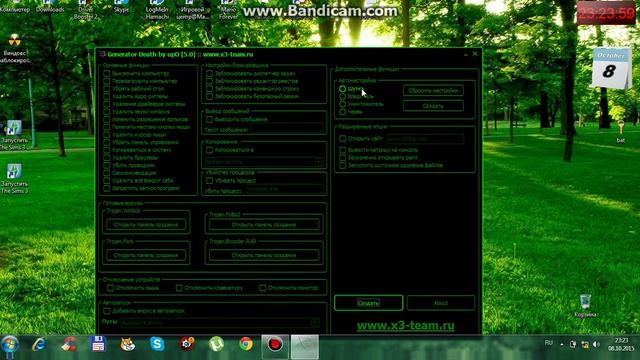Select the Корзина recycle bin icon
The width and height of the screenshot is (640, 360).
tap(586, 306)
